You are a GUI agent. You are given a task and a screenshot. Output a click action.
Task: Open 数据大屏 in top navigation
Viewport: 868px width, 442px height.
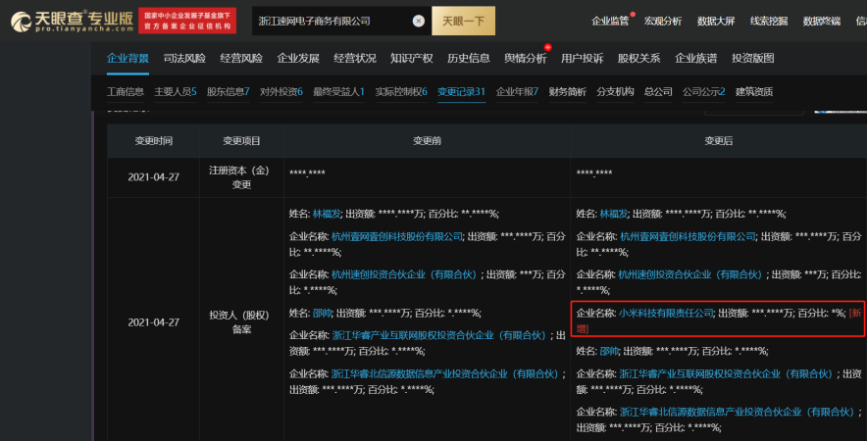[x=716, y=21]
